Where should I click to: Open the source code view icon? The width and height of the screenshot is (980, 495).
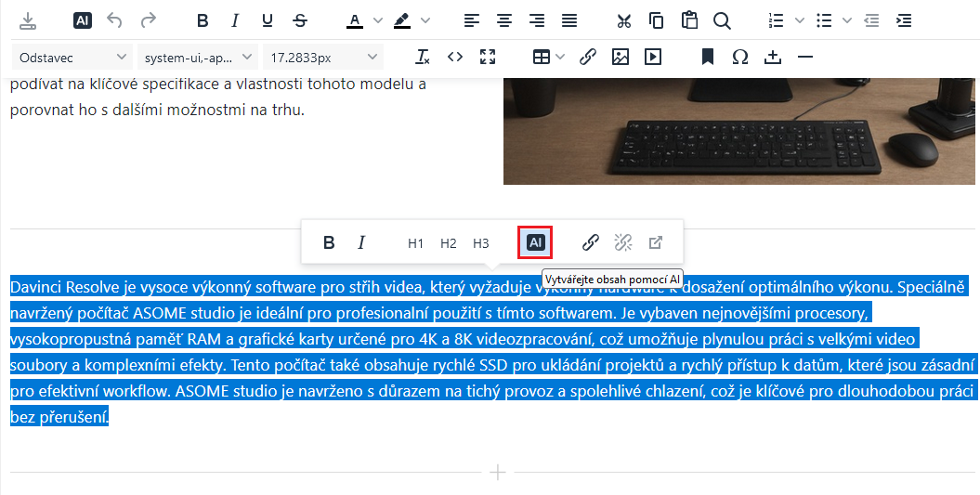455,58
